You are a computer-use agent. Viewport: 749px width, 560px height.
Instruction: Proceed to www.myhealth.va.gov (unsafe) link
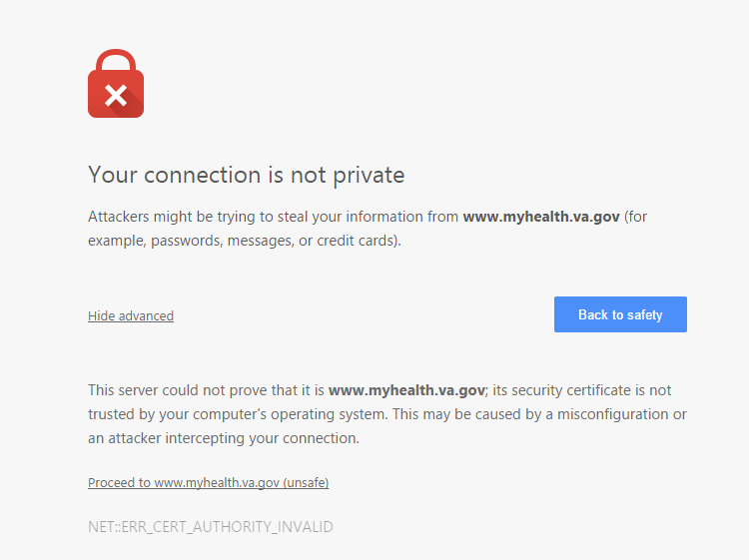pyautogui.click(x=208, y=482)
